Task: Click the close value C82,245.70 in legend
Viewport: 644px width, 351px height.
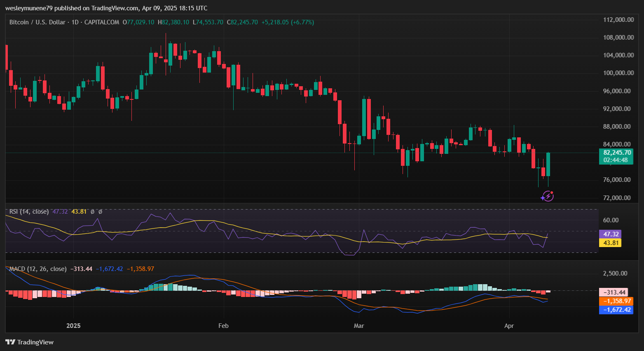Action: (x=243, y=22)
